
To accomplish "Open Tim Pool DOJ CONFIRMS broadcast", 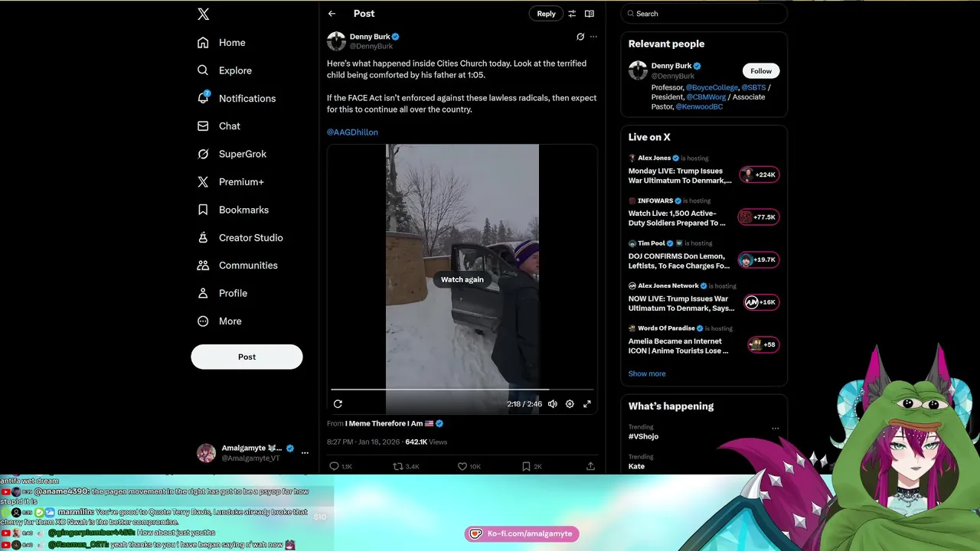I will click(679, 261).
